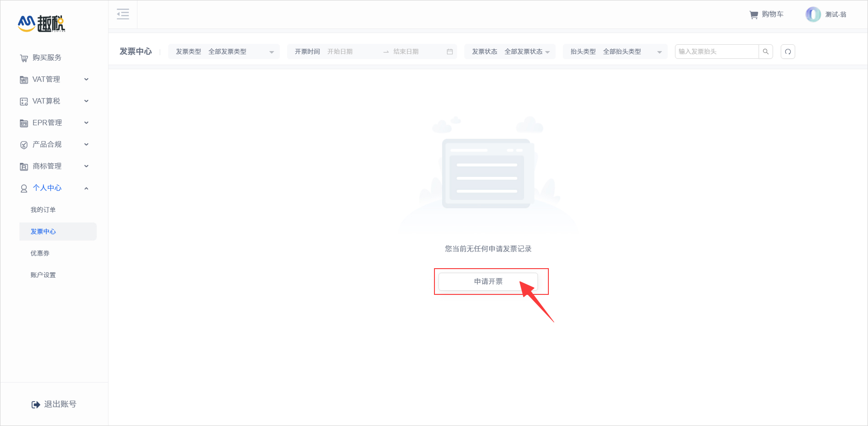
Task: Click the search magnifier icon
Action: click(x=765, y=52)
